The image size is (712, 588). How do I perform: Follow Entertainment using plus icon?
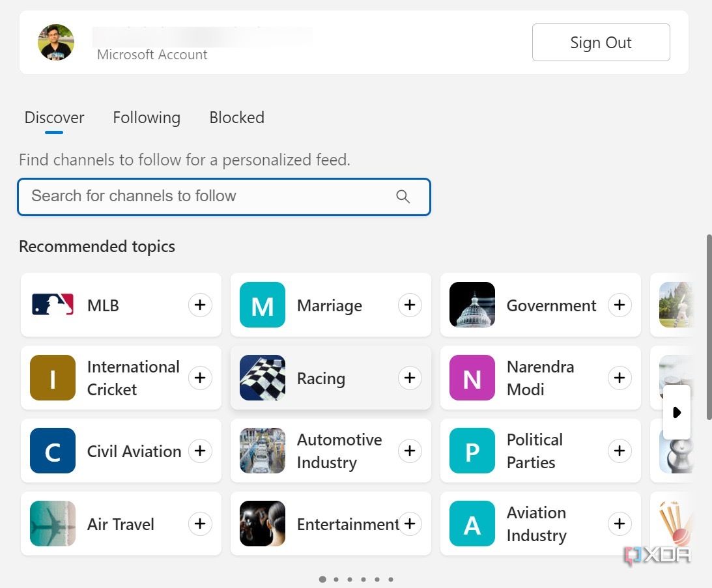[410, 524]
